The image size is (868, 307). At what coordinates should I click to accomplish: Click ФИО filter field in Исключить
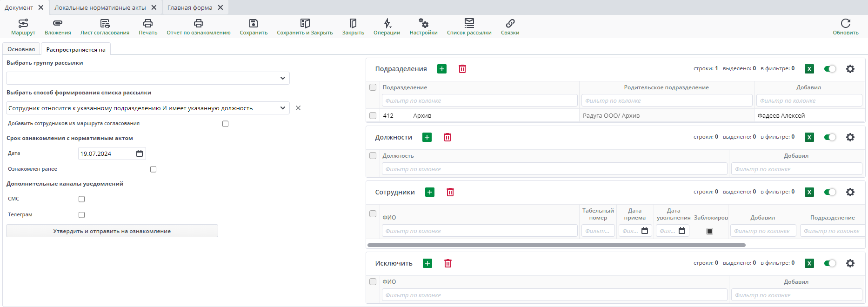pos(554,295)
